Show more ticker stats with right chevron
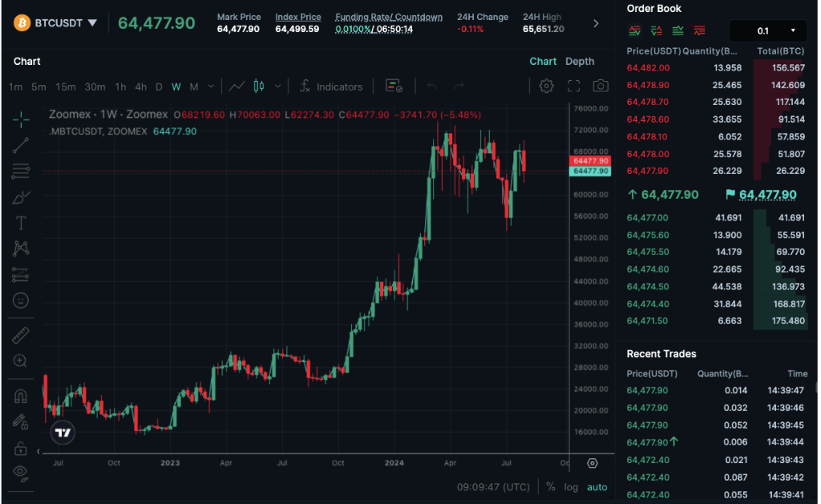This screenshot has width=821, height=504. tap(596, 23)
